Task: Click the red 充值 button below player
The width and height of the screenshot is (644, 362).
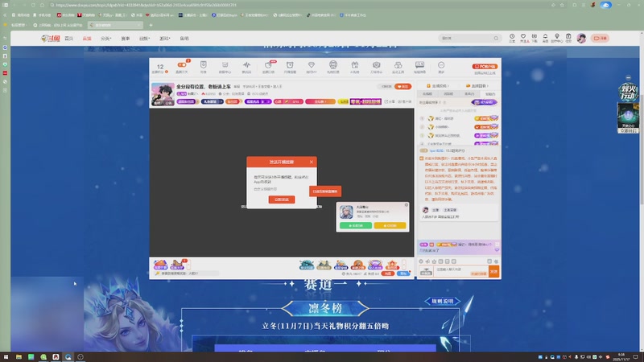Action: click(x=388, y=274)
